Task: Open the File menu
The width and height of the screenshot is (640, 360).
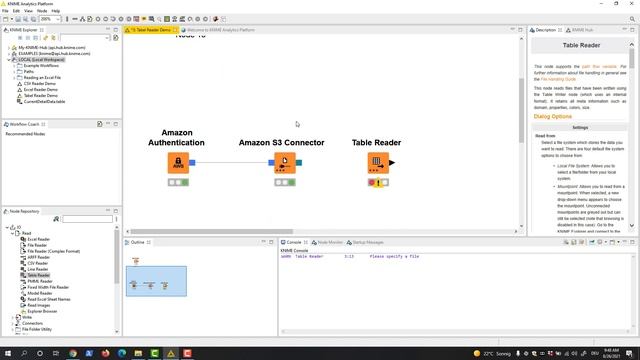Action: (5, 11)
